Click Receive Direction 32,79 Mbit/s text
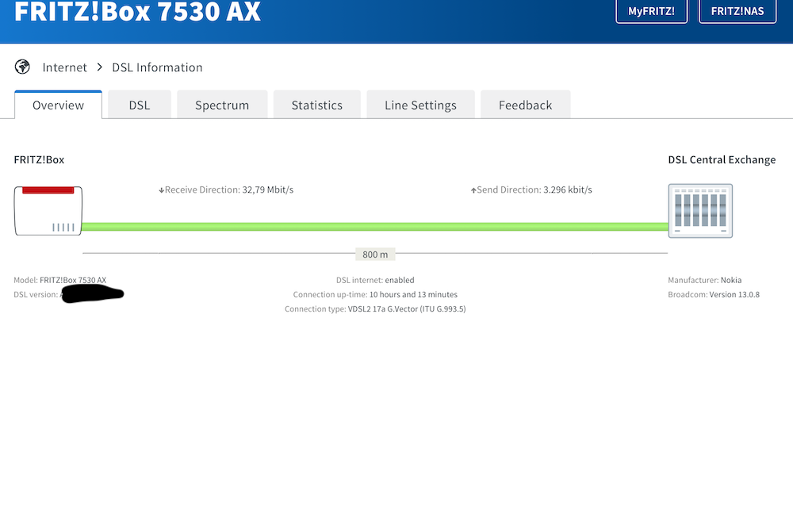This screenshot has width=793, height=532. (226, 189)
